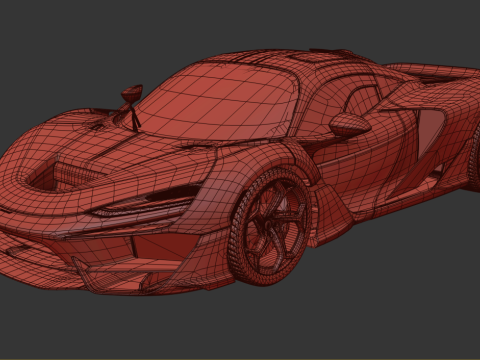Pick the small fender-mounted mirror near the hood
The image size is (480, 360).
tap(132, 93)
